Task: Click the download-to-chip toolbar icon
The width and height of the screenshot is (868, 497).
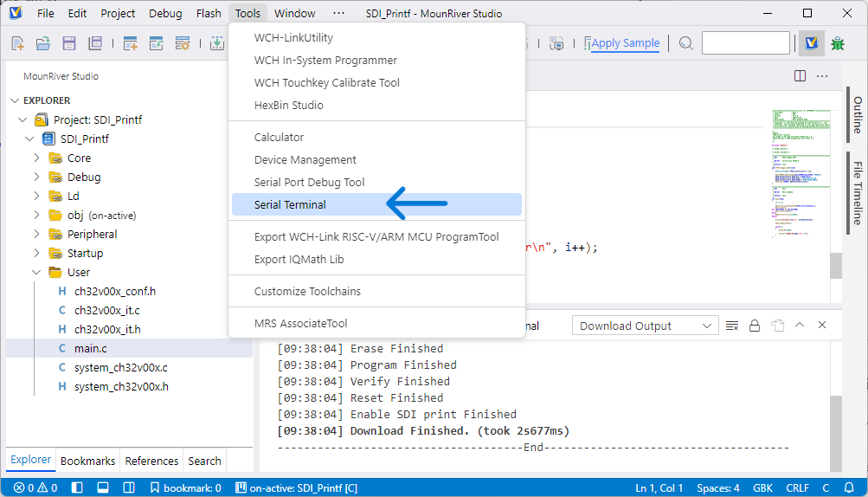Action: (x=216, y=43)
